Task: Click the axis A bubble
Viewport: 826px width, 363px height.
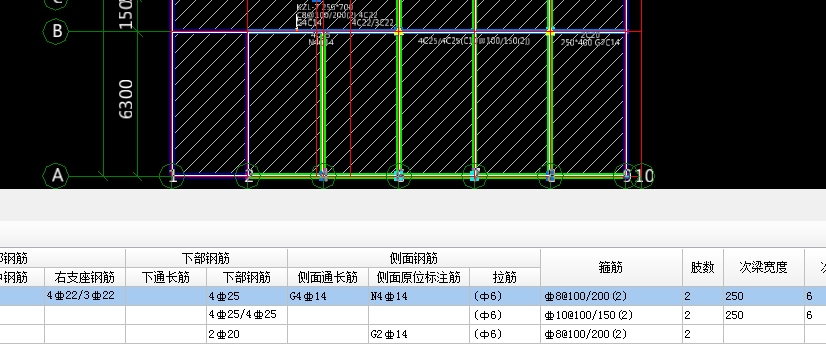Action: [57, 176]
